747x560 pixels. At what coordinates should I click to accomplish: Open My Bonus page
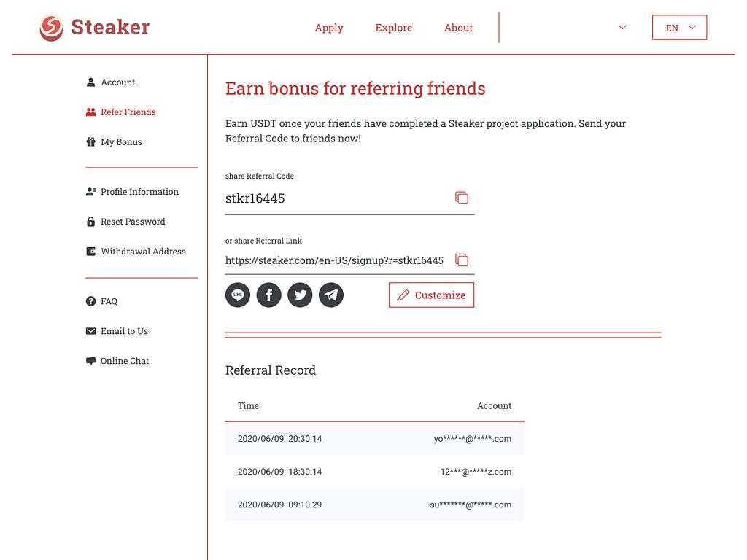point(114,142)
